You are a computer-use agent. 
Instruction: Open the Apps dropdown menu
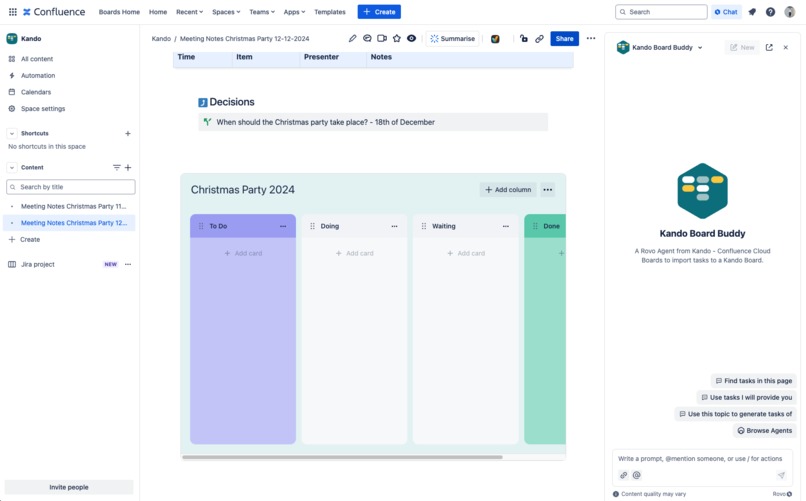294,12
